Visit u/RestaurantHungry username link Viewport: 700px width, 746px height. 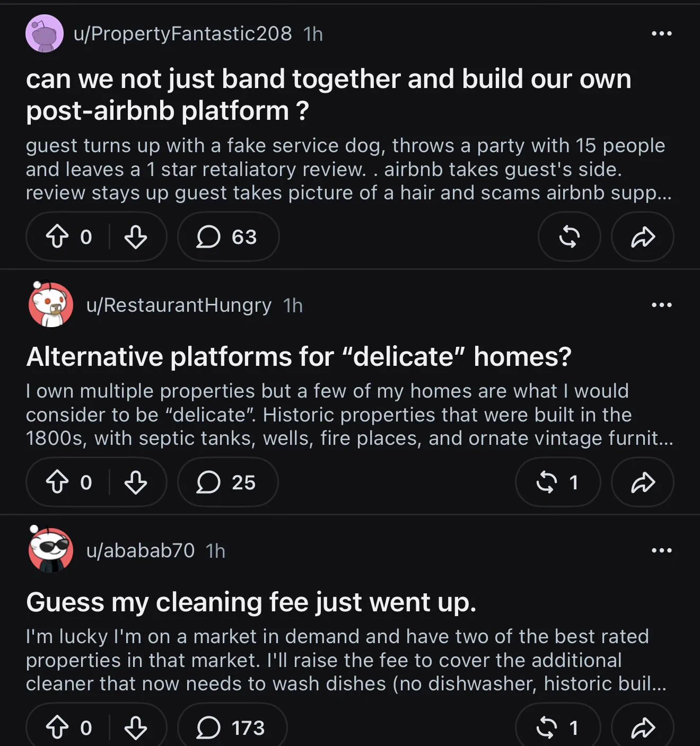pyautogui.click(x=179, y=305)
